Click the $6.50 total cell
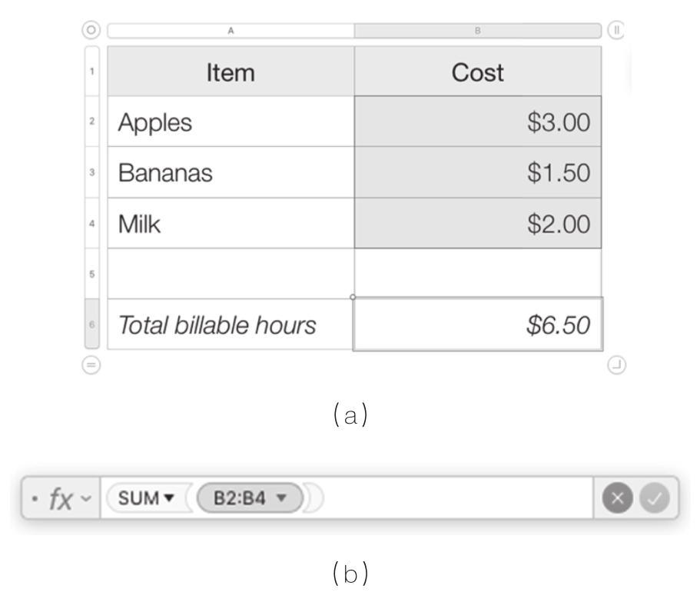Image resolution: width=700 pixels, height=599 pixels. tap(477, 325)
